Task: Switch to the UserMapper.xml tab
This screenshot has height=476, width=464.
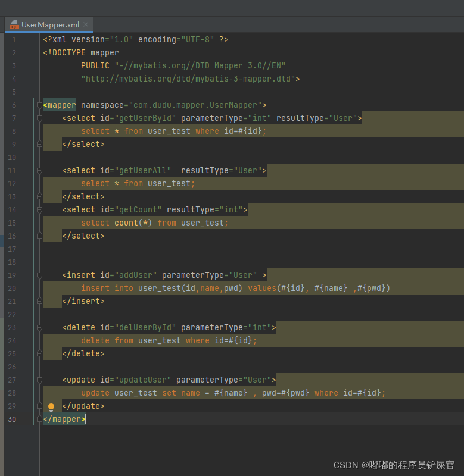Action: 49,24
